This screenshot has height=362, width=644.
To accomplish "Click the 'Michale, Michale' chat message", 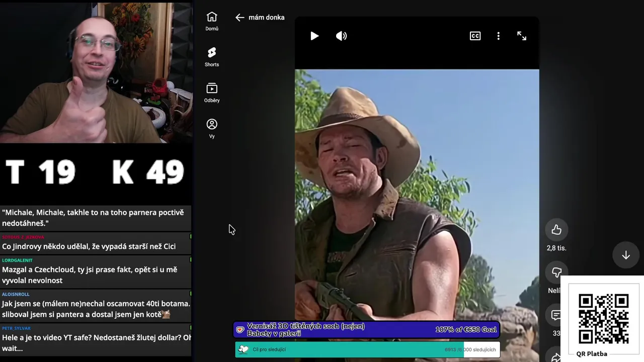I will pos(93,218).
